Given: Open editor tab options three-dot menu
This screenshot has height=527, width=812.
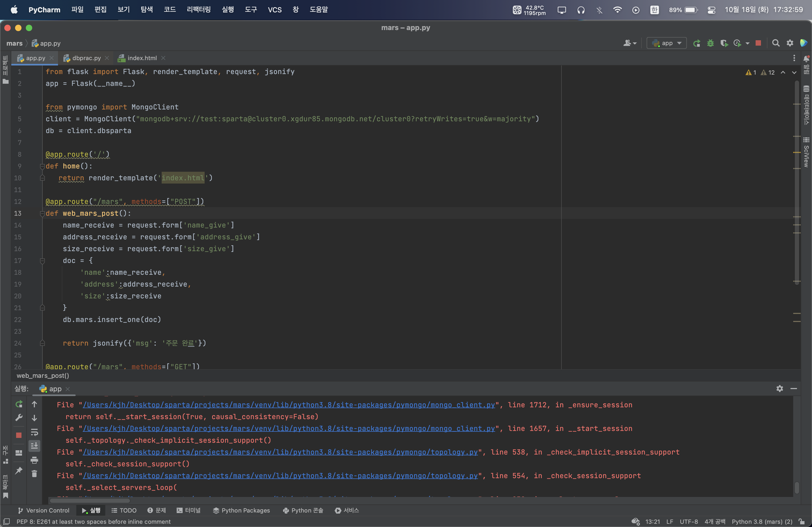Looking at the screenshot, I should tap(794, 58).
